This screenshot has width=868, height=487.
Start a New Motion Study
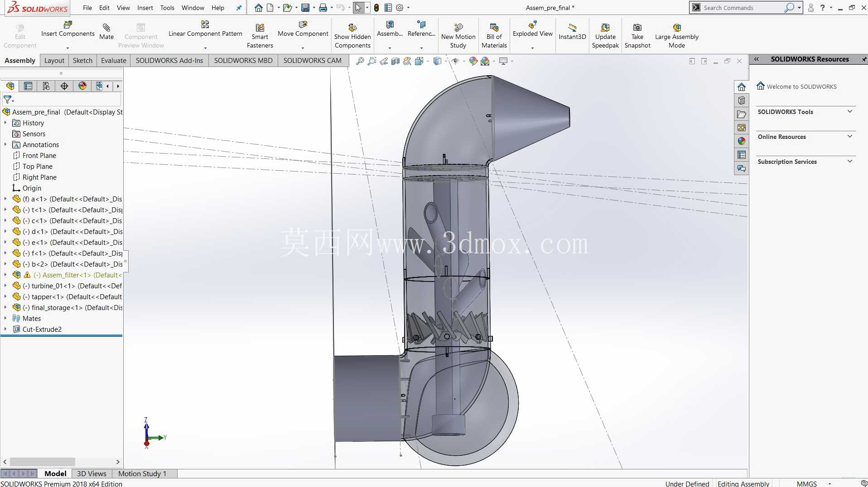point(458,36)
